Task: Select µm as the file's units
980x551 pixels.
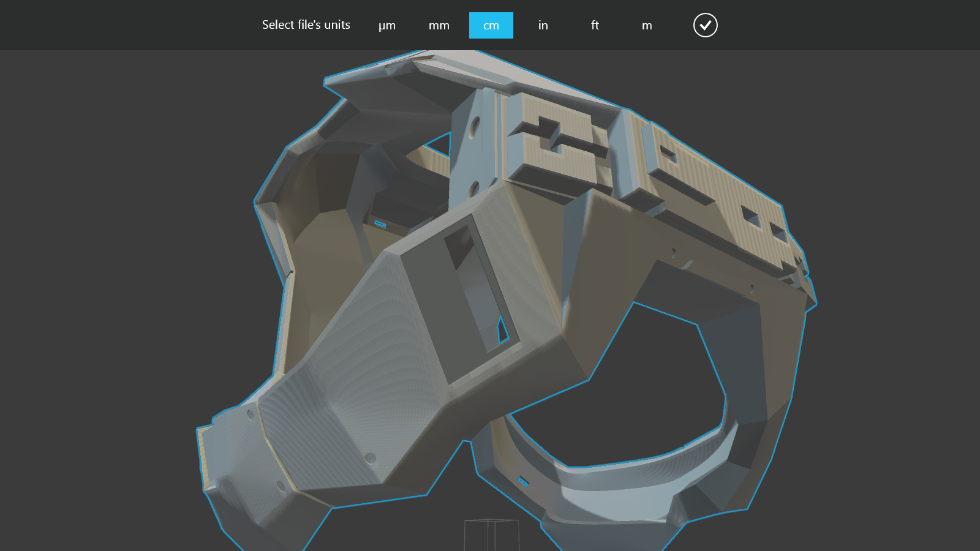Action: (x=387, y=25)
